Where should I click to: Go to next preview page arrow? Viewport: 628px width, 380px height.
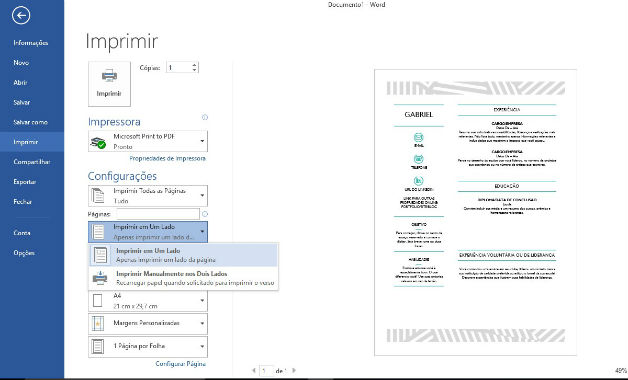[x=294, y=371]
